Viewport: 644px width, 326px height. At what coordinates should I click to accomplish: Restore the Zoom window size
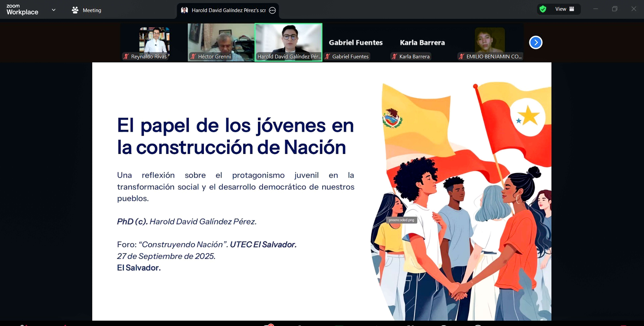coord(614,9)
